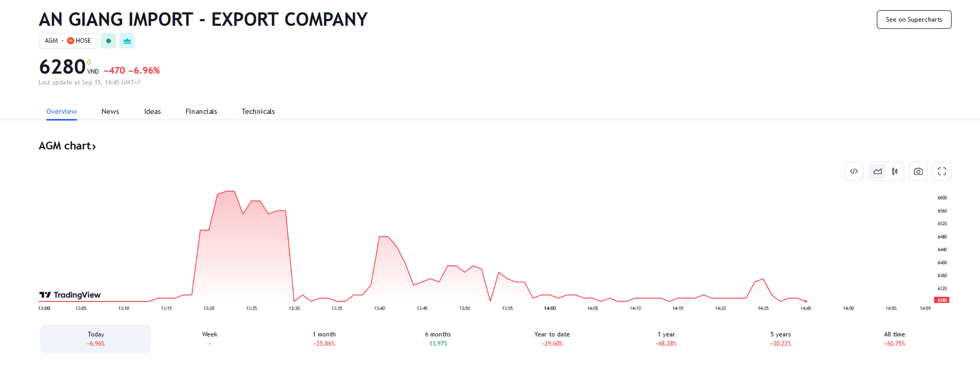This screenshot has height=373, width=980.
Task: Expand the AGM chart heading arrow
Action: click(94, 147)
